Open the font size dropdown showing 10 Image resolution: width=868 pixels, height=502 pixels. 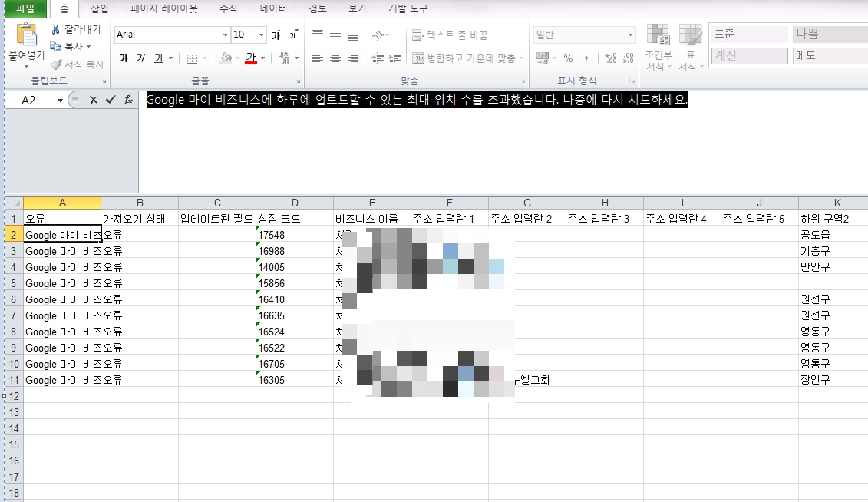point(262,35)
